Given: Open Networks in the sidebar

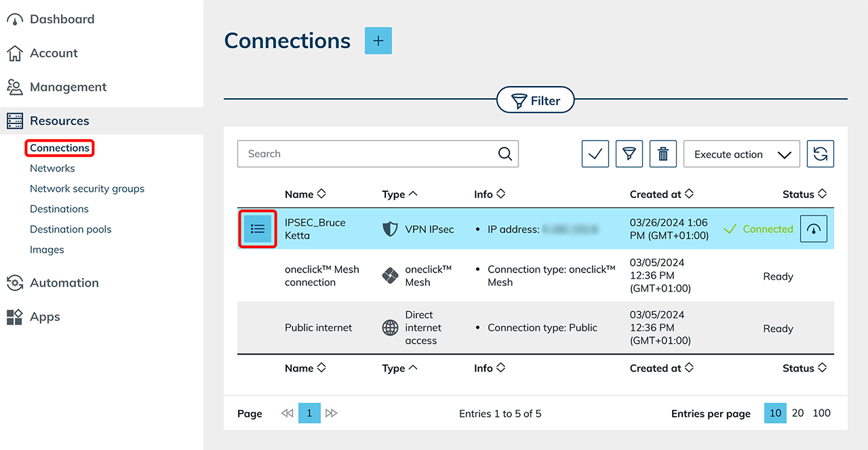Looking at the screenshot, I should (52, 168).
